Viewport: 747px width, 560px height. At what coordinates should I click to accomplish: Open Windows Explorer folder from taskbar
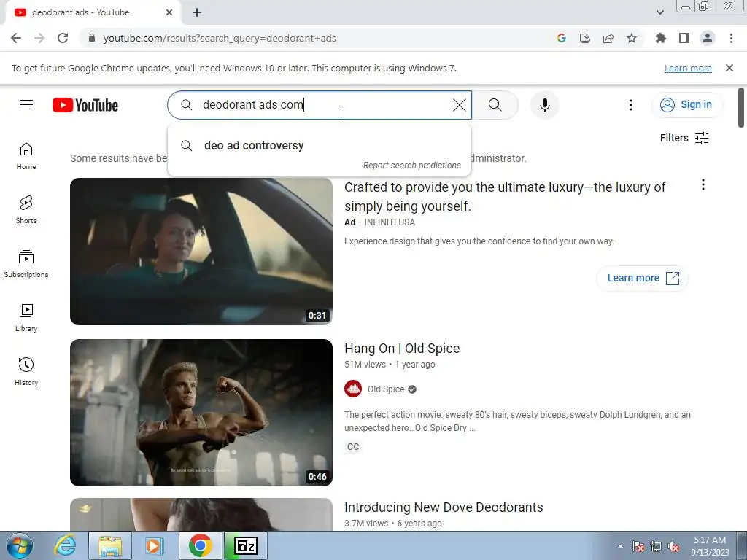coord(110,545)
